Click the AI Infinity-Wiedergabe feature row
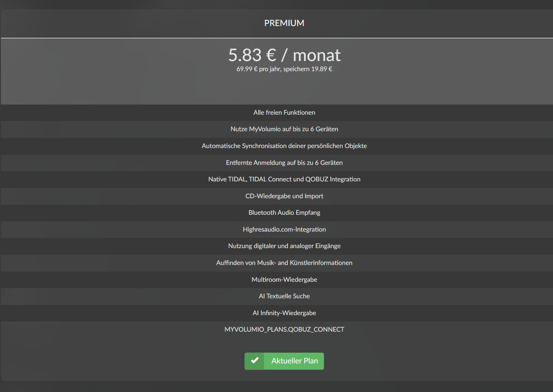The height and width of the screenshot is (392, 553). 277,313
